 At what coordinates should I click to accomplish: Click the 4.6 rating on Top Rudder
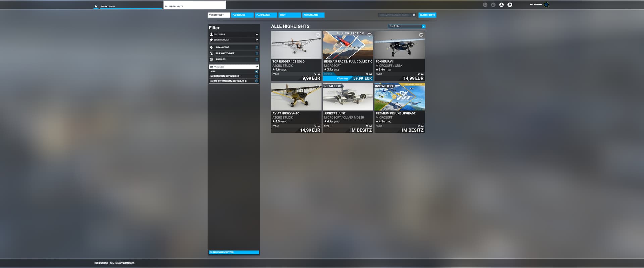[x=280, y=70]
